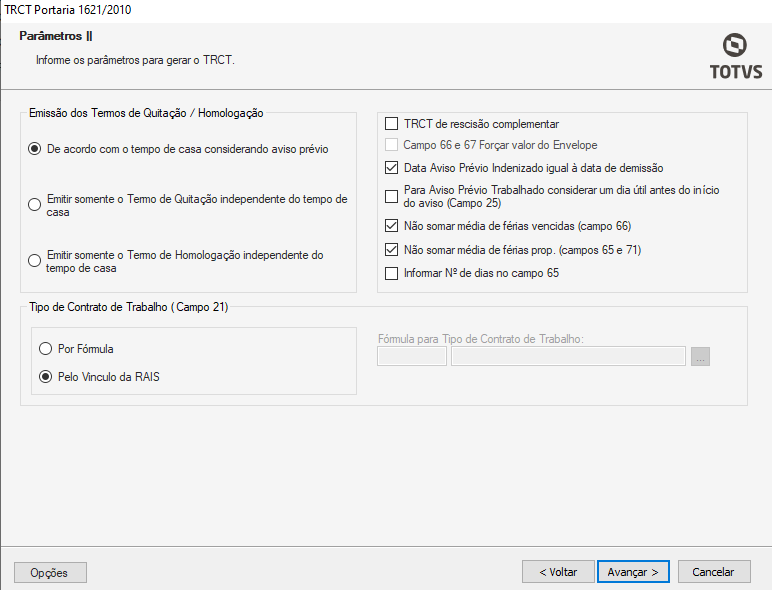
Task: Open formula lookup ellipsis button
Action: pos(700,356)
